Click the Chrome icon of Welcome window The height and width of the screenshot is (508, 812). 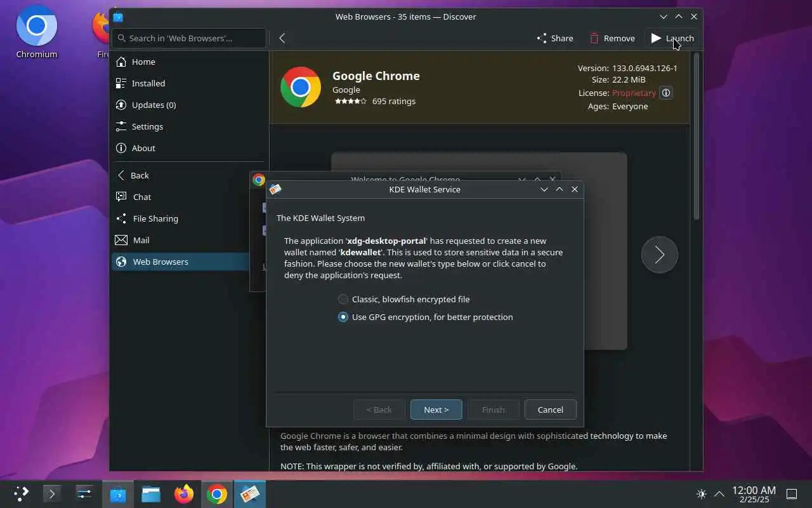pyautogui.click(x=259, y=180)
